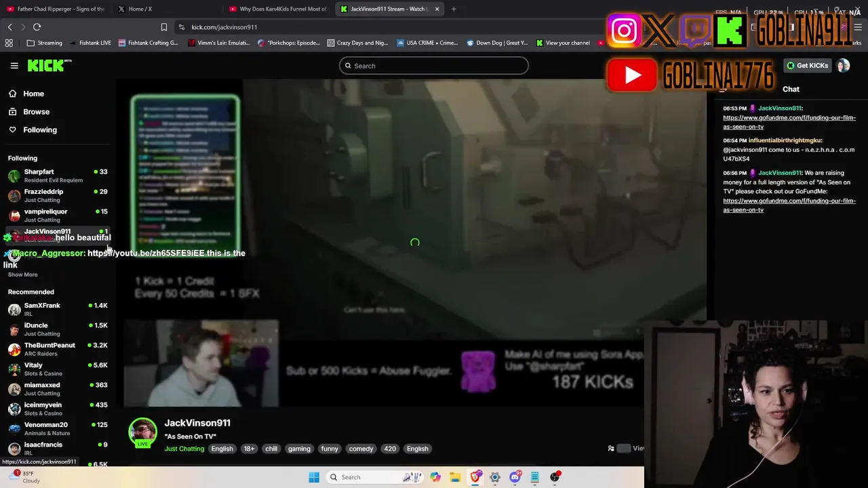Open Discord from the taskbar
The image size is (868, 488).
(515, 477)
